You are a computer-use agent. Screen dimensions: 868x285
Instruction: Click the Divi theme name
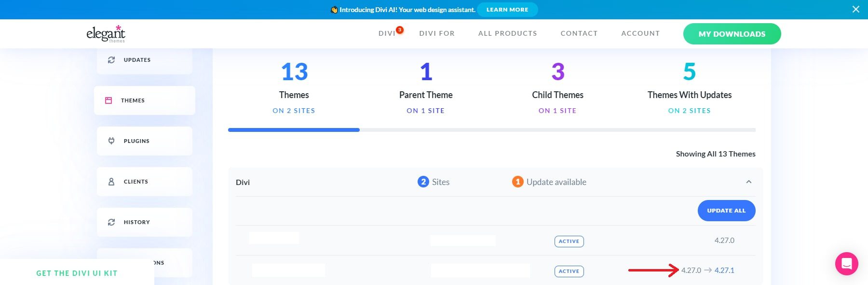pyautogui.click(x=243, y=183)
